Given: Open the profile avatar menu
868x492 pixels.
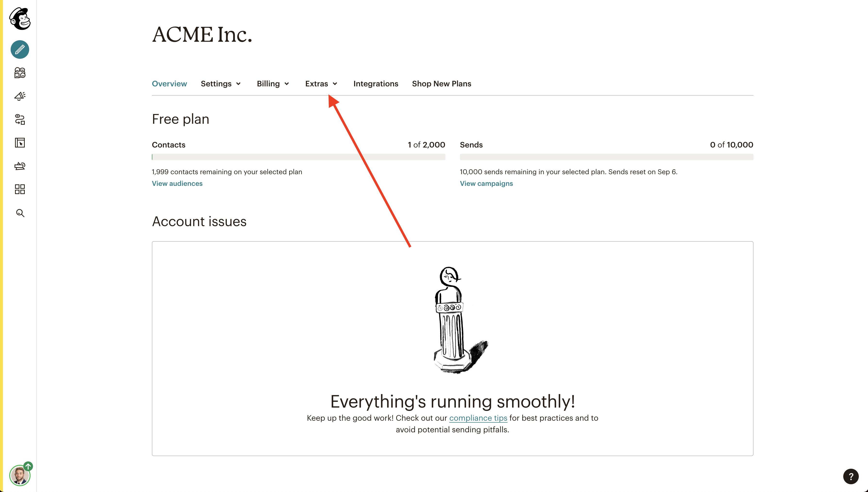Looking at the screenshot, I should pos(20,475).
